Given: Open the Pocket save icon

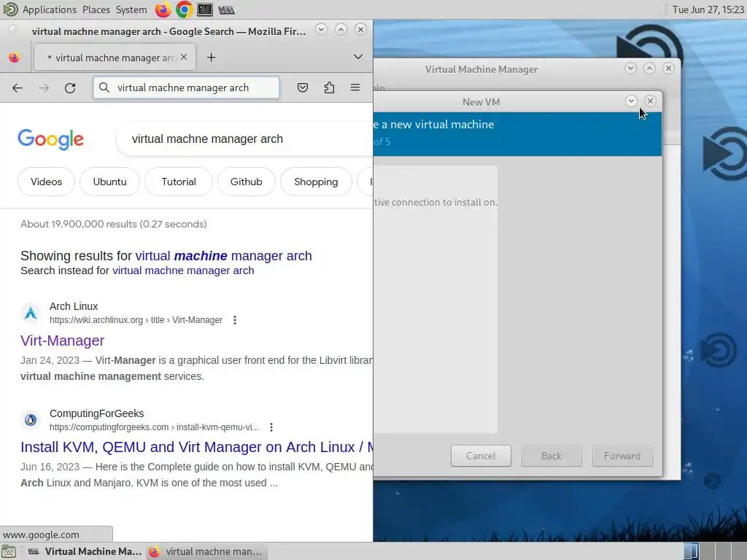Looking at the screenshot, I should tap(303, 87).
